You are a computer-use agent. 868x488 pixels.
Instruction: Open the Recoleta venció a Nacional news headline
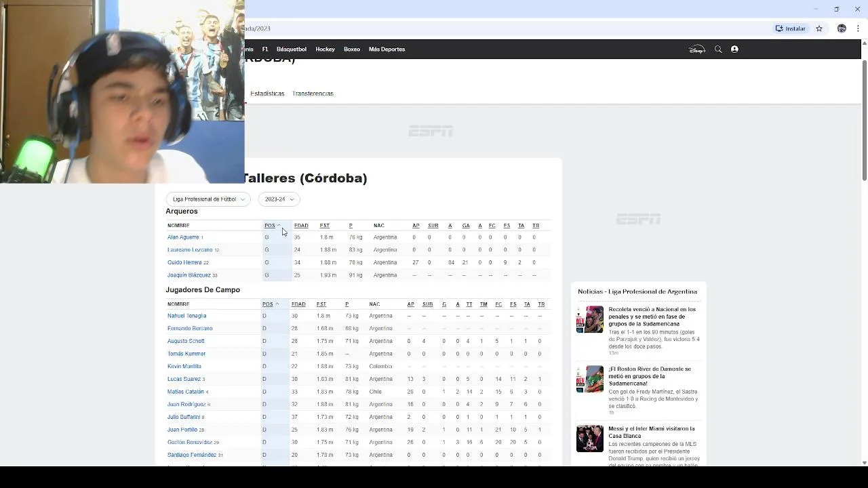coord(652,317)
